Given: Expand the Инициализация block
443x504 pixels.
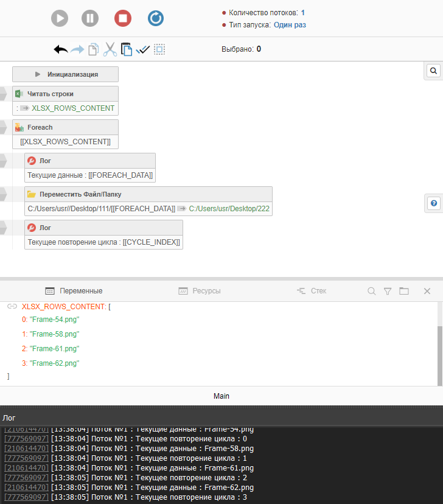Looking at the screenshot, I should [x=66, y=74].
